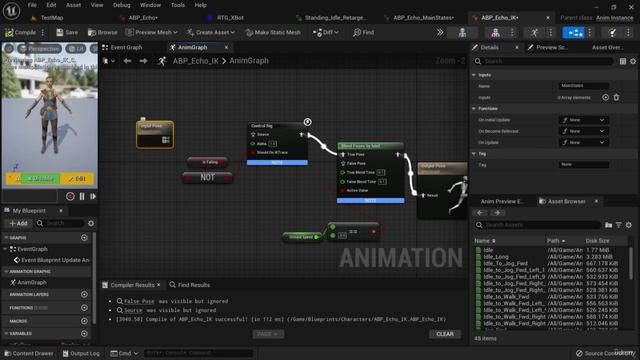Close the AnimGraph tab
Image resolution: width=640 pixels, height=360 pixels.
[x=227, y=47]
